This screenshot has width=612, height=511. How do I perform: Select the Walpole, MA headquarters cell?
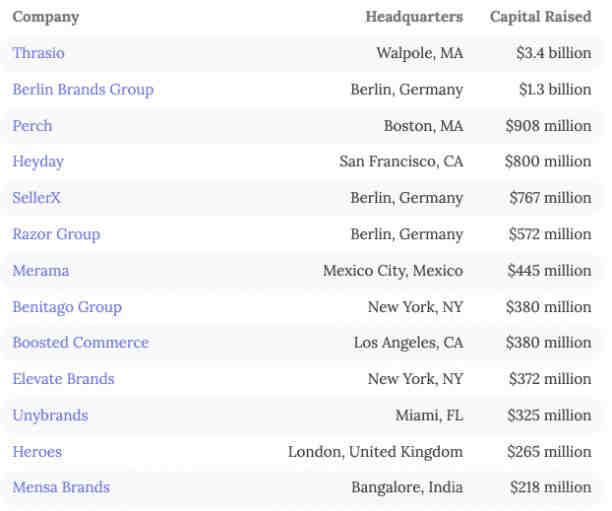pos(420,53)
